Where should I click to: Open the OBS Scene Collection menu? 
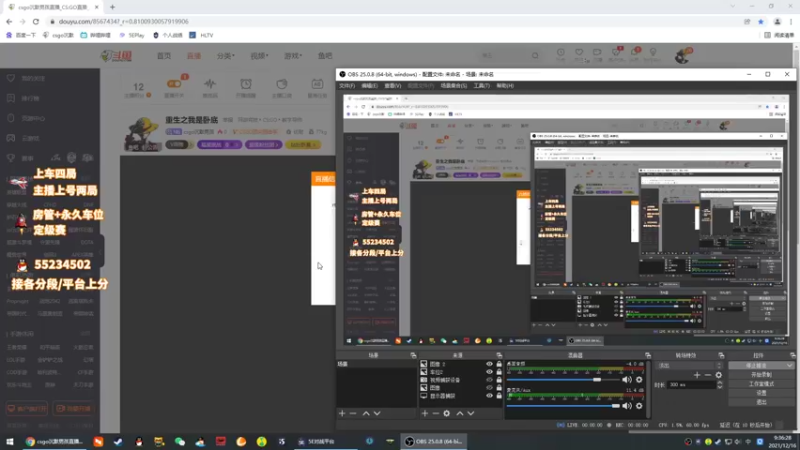454,86
